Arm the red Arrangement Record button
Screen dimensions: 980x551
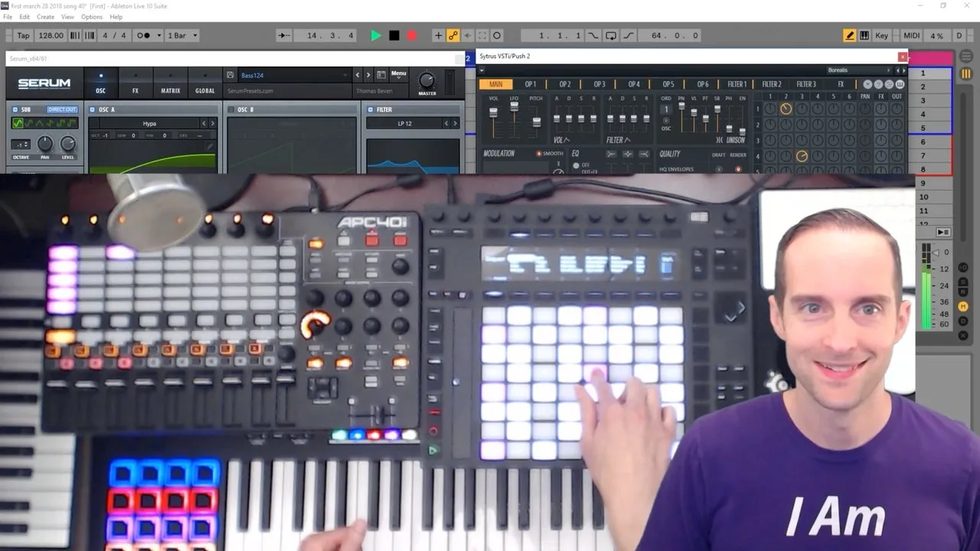(x=412, y=35)
